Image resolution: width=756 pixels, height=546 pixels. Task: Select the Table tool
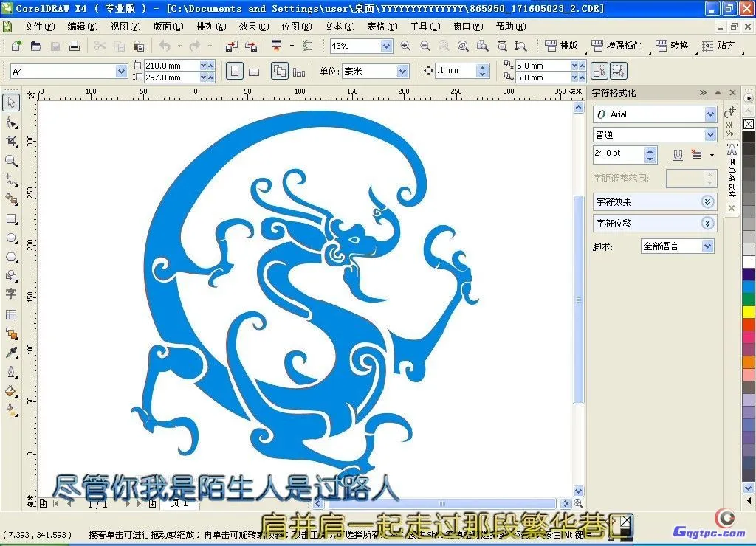click(11, 314)
